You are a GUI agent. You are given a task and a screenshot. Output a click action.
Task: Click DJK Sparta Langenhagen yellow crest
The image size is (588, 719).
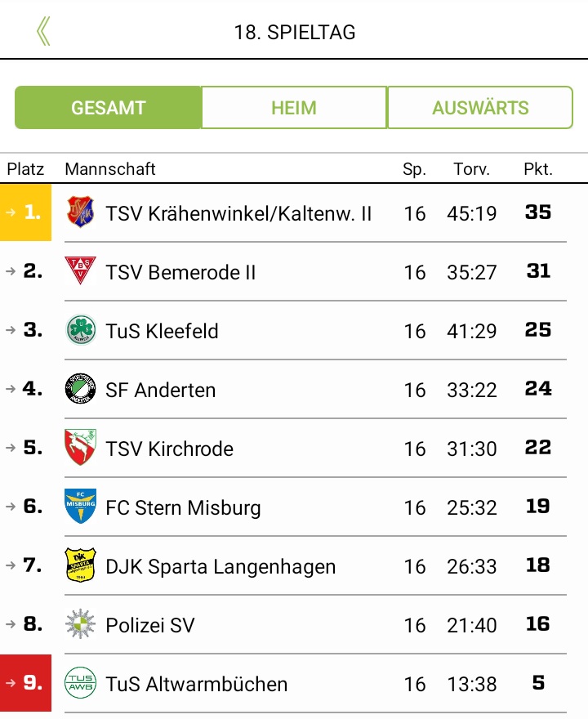(x=80, y=565)
